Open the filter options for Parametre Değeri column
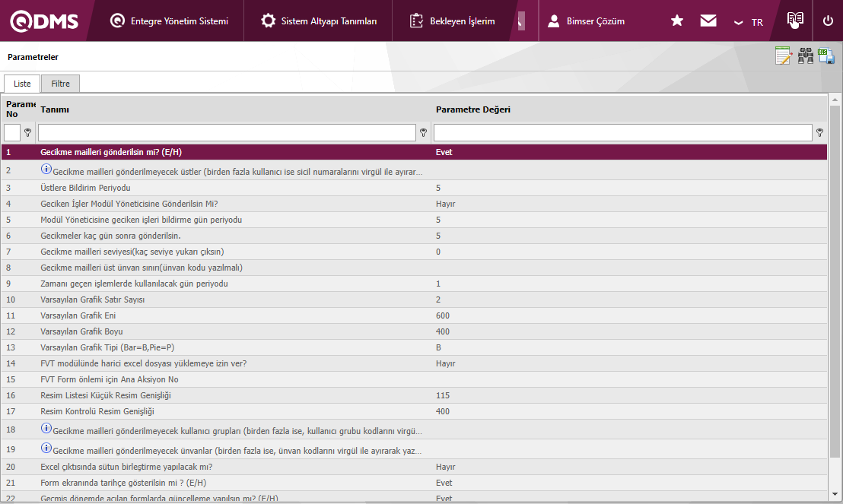Screen dimensions: 843x504 click(x=819, y=132)
